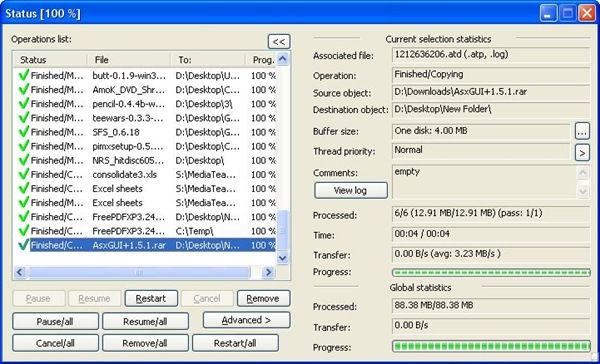
Task: Select the SFS_0.6.18 operation row
Action: [x=145, y=132]
